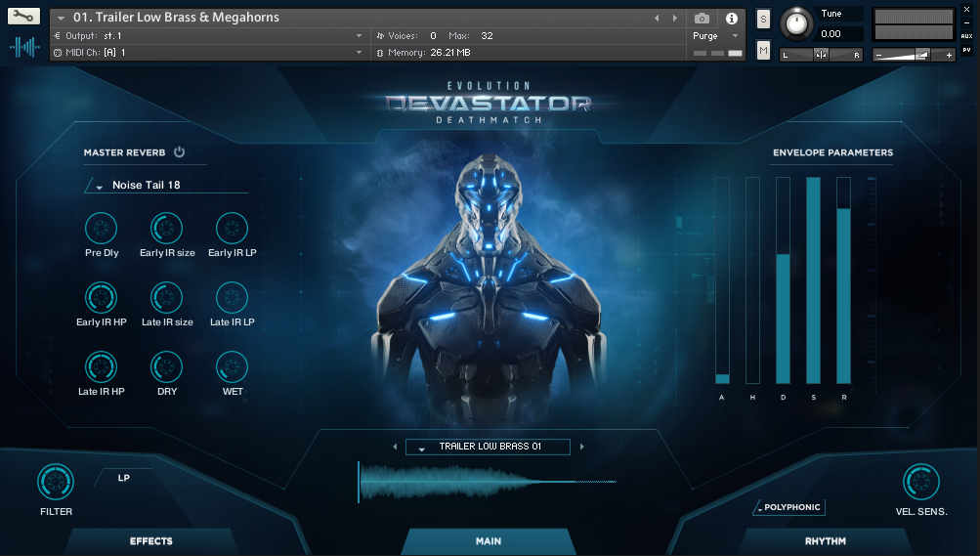Switch to the RHYTHM tab
980x556 pixels.
click(x=826, y=541)
